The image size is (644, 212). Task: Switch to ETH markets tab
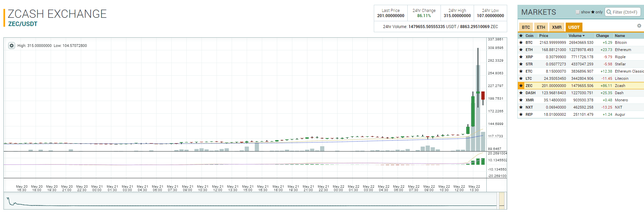click(x=541, y=27)
